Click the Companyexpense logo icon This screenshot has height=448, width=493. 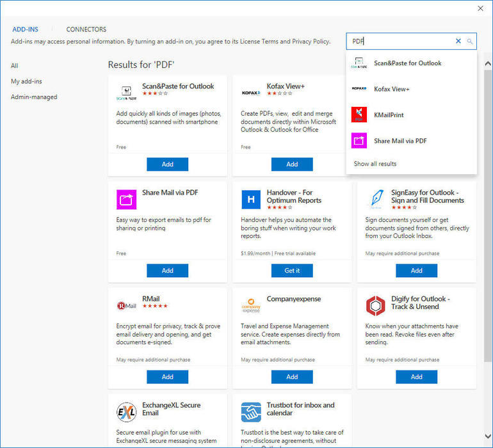click(x=251, y=305)
